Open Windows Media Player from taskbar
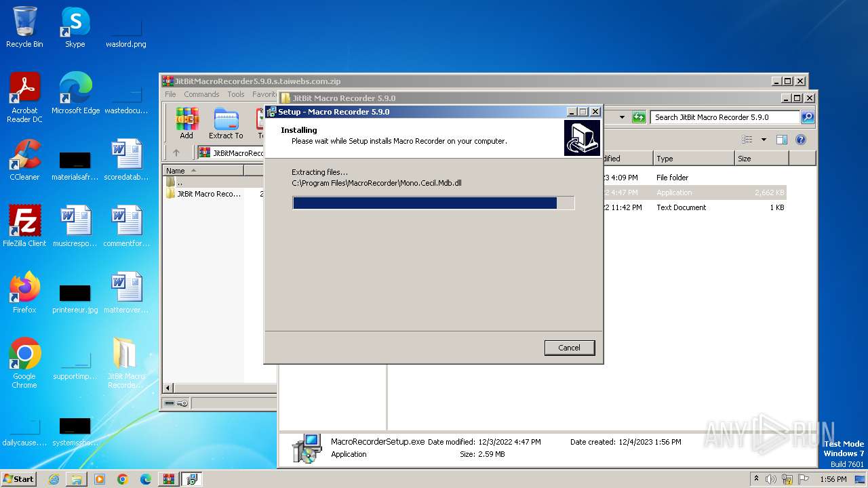The image size is (868, 488). tap(100, 479)
